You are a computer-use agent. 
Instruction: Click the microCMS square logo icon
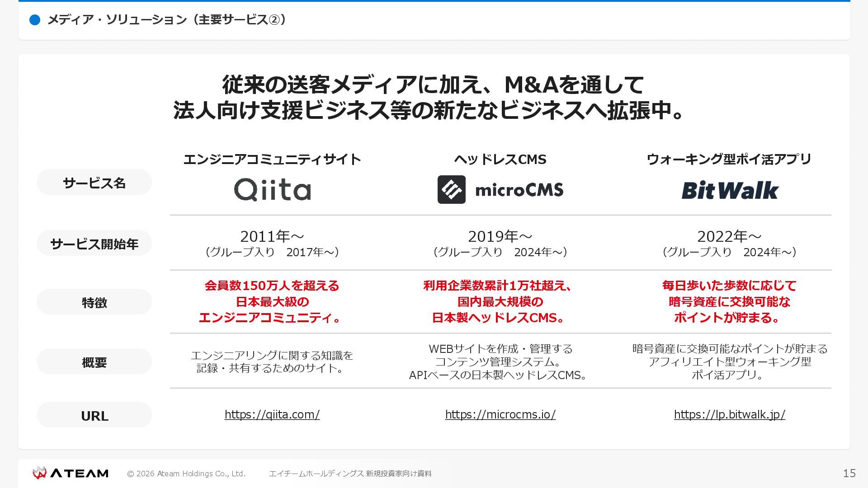pos(451,189)
